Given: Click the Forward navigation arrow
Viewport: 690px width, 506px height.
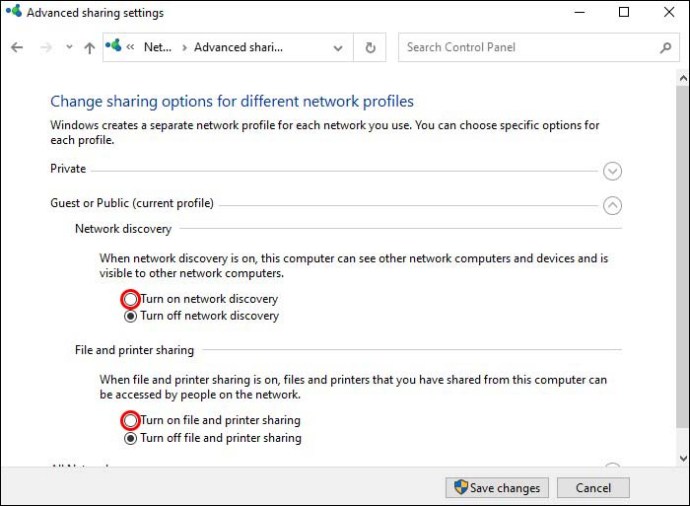Looking at the screenshot, I should tap(45, 48).
